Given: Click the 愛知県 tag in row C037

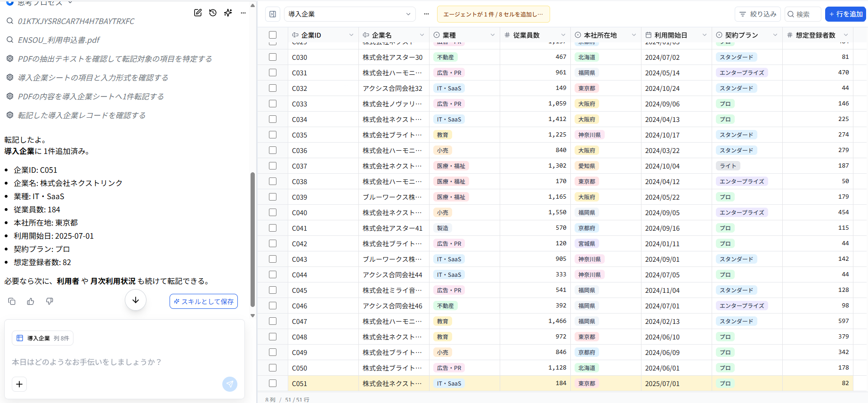Looking at the screenshot, I should (587, 166).
